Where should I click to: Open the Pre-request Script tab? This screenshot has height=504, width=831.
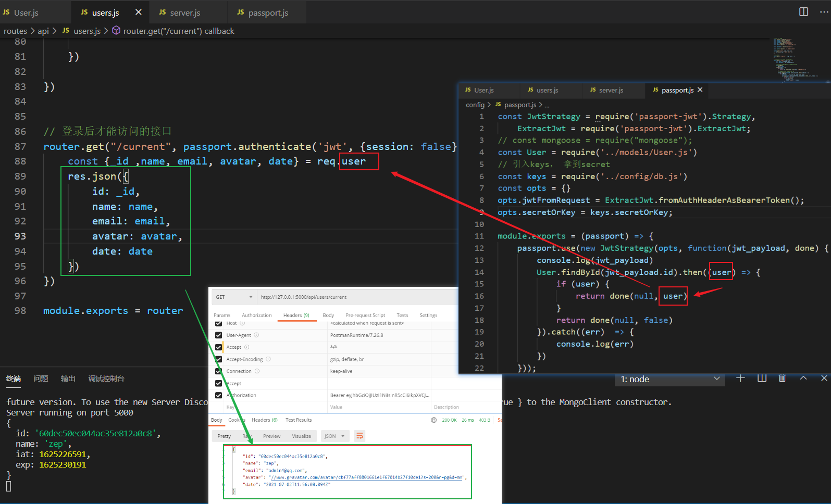click(x=365, y=315)
